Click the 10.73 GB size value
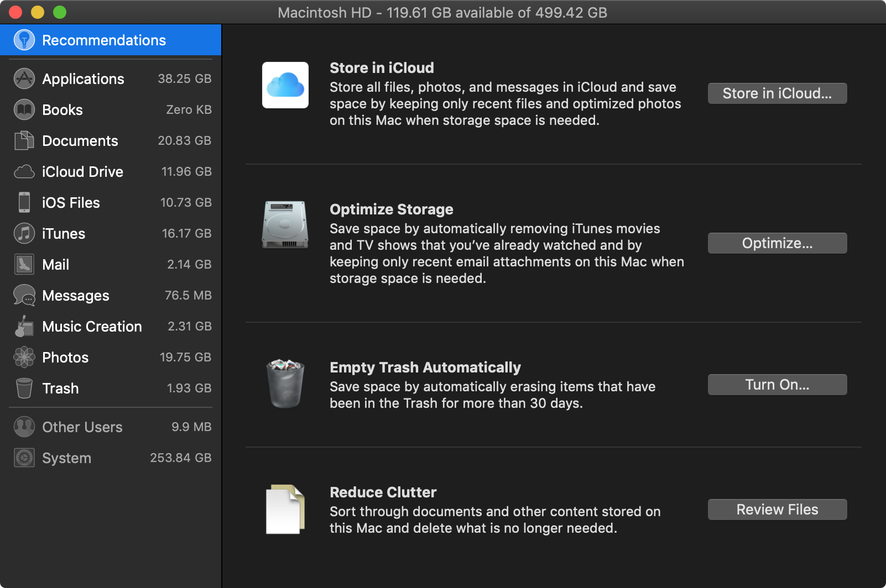The height and width of the screenshot is (588, 886). point(186,202)
